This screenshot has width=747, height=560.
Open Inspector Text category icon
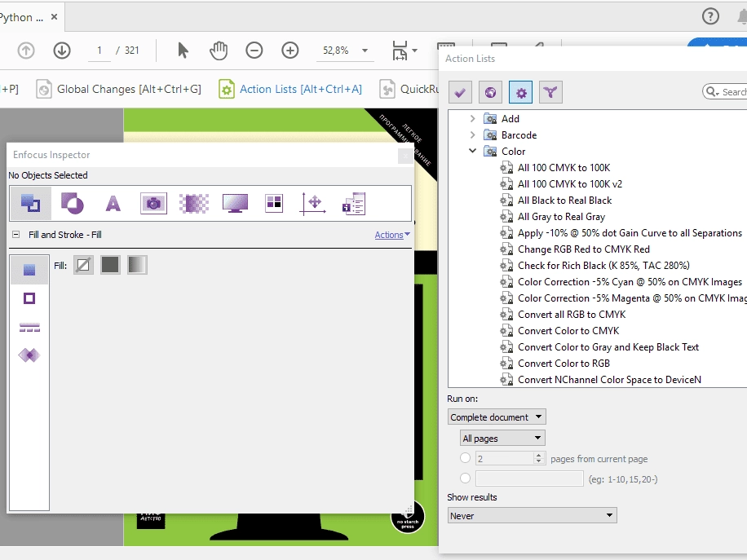(x=113, y=203)
